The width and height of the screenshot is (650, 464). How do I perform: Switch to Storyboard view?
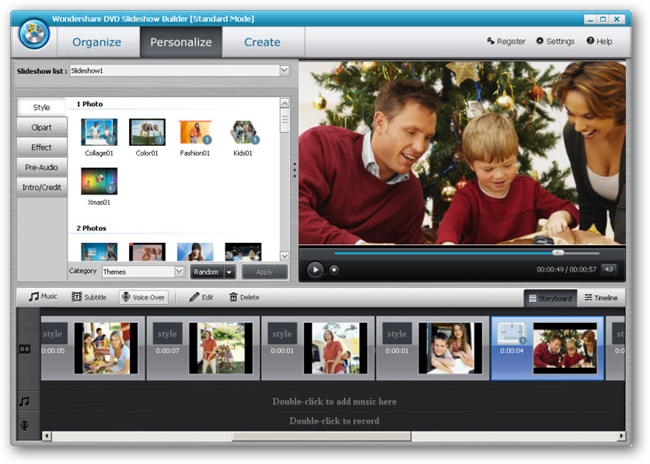pos(551,298)
